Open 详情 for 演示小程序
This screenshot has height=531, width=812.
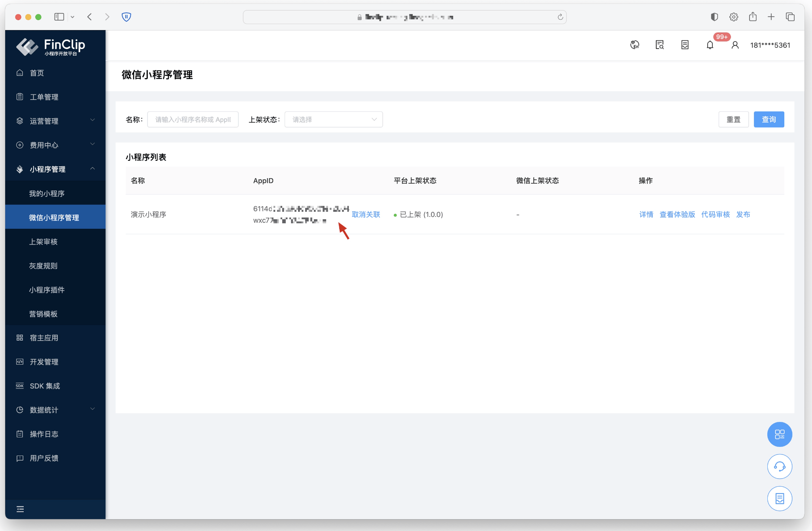pos(646,214)
